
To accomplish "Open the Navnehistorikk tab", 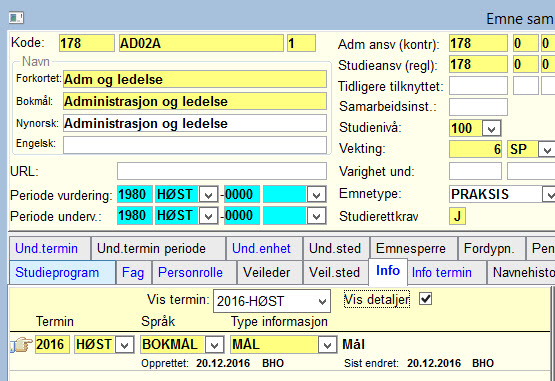I will point(521,272).
